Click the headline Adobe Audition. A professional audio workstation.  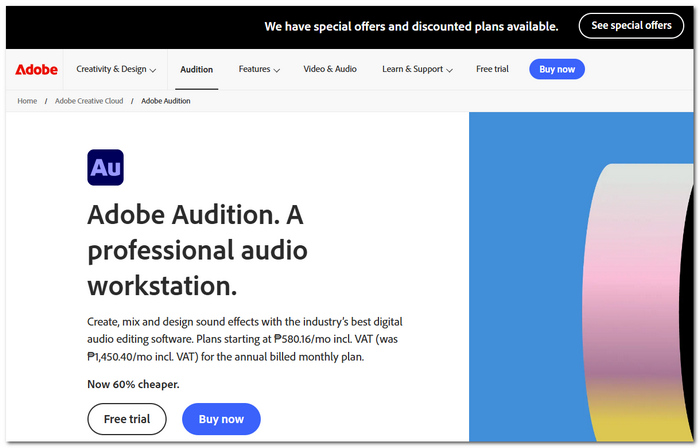pos(197,250)
